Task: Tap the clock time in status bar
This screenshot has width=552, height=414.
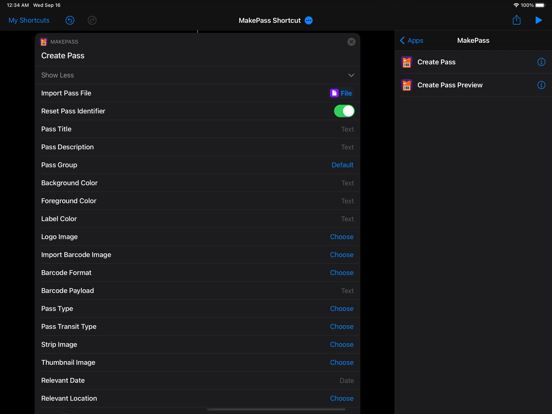Action: pyautogui.click(x=18, y=5)
